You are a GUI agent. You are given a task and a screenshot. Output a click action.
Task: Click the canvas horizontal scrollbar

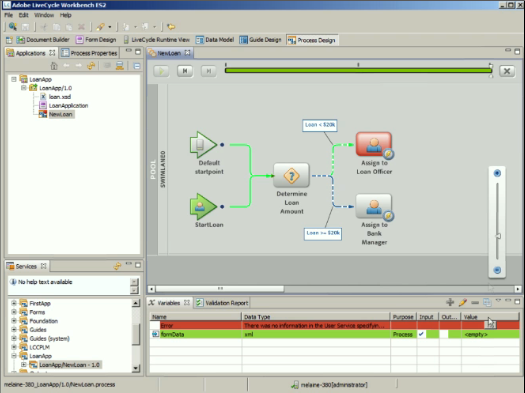point(220,288)
